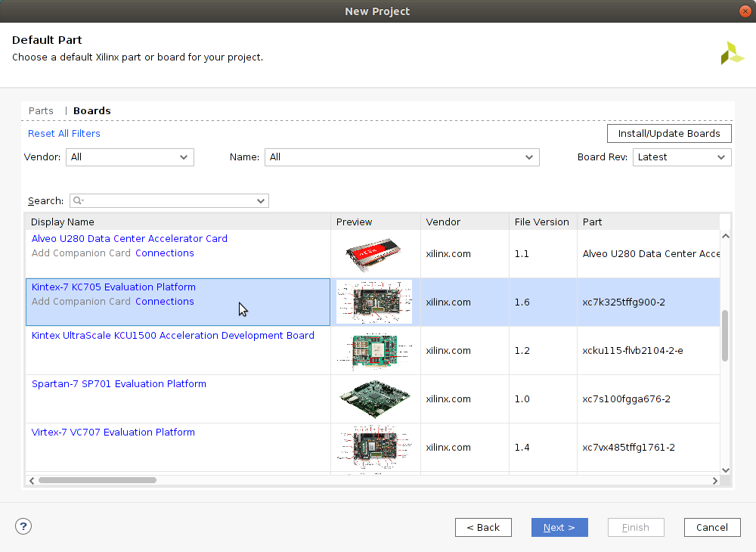The width and height of the screenshot is (756, 552).
Task: Select the Boards tab
Action: (92, 111)
